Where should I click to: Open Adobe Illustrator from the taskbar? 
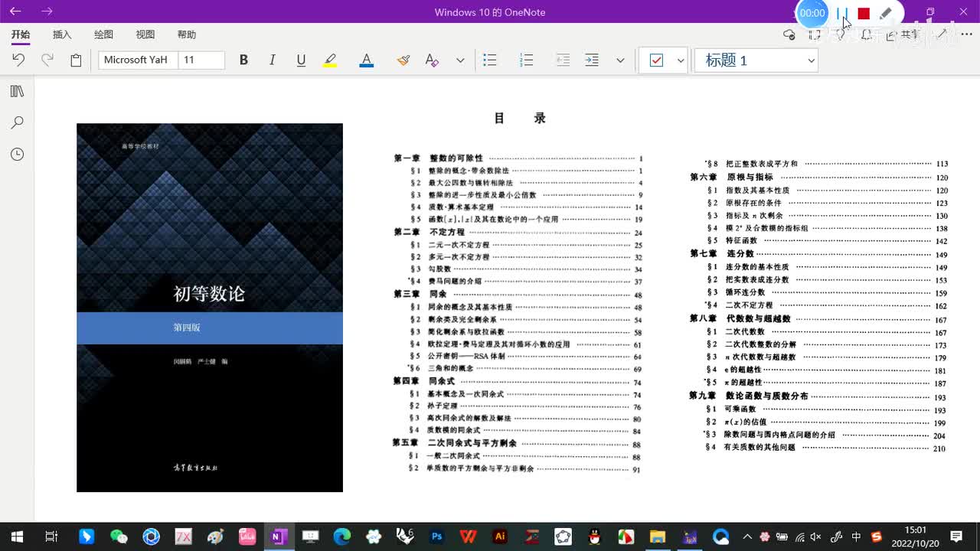point(500,536)
